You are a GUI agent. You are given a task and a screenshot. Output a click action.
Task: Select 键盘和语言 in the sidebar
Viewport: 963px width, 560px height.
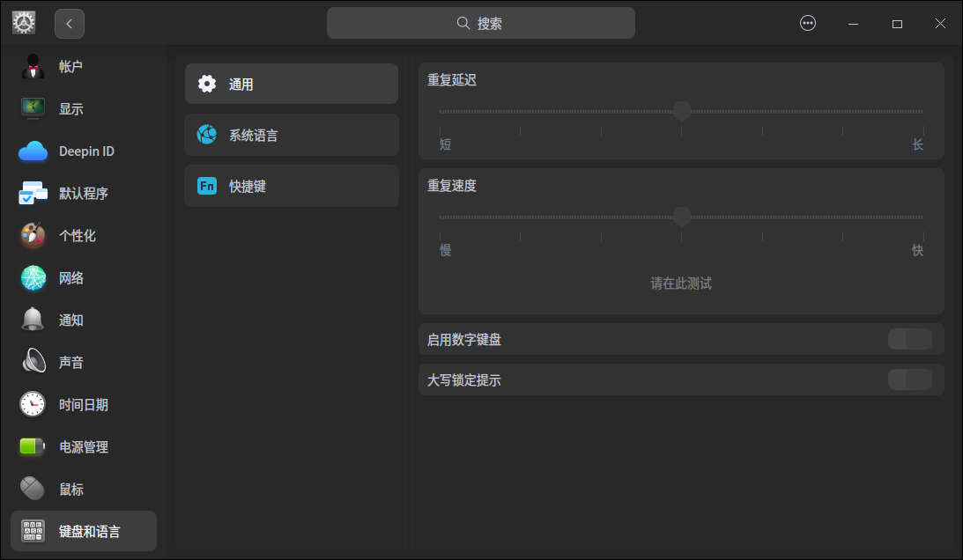[x=84, y=531]
